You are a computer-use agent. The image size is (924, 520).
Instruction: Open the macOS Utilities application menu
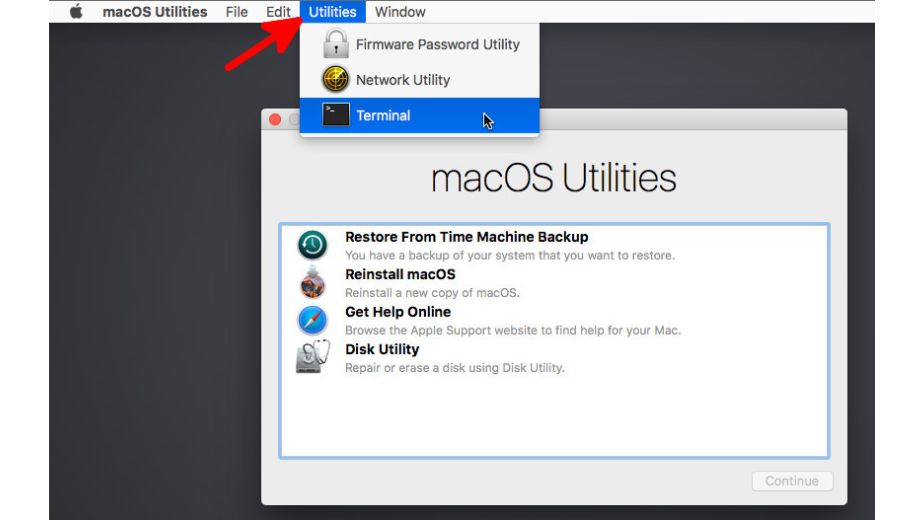155,12
